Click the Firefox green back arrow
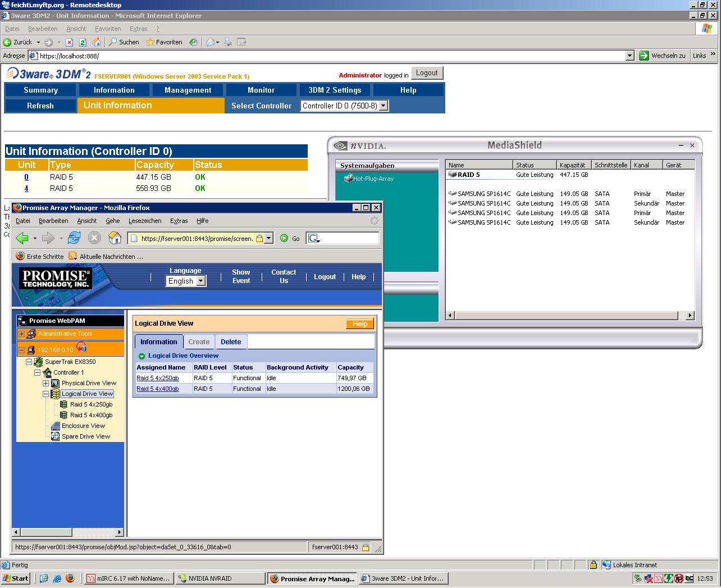Viewport: 721px width, 588px height. 22,238
